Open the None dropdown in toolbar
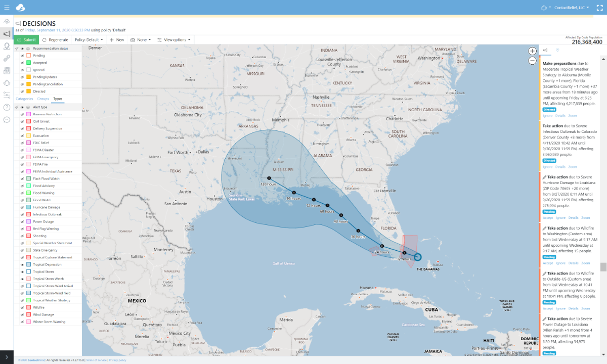The image size is (607, 364). point(141,39)
